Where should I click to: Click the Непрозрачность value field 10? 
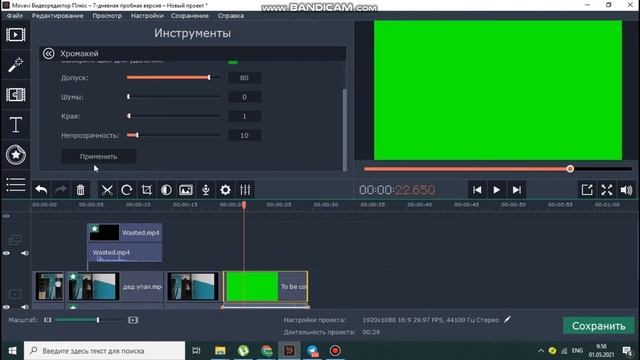click(x=244, y=135)
